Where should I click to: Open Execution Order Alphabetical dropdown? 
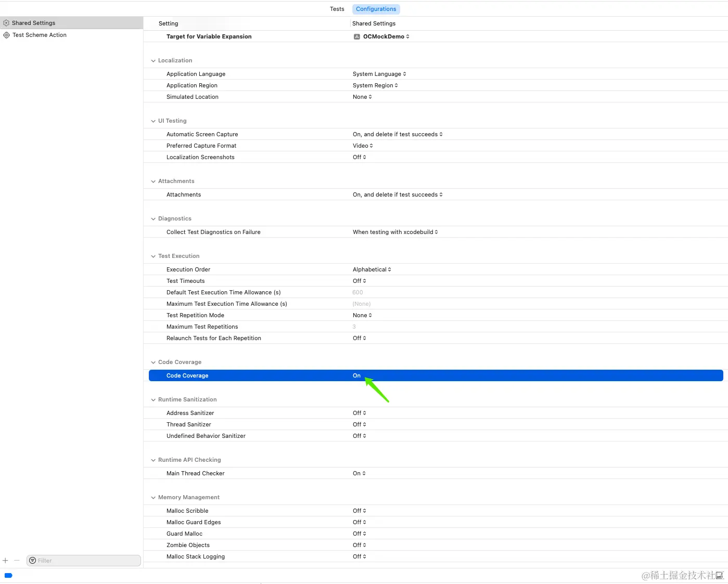[x=372, y=269]
